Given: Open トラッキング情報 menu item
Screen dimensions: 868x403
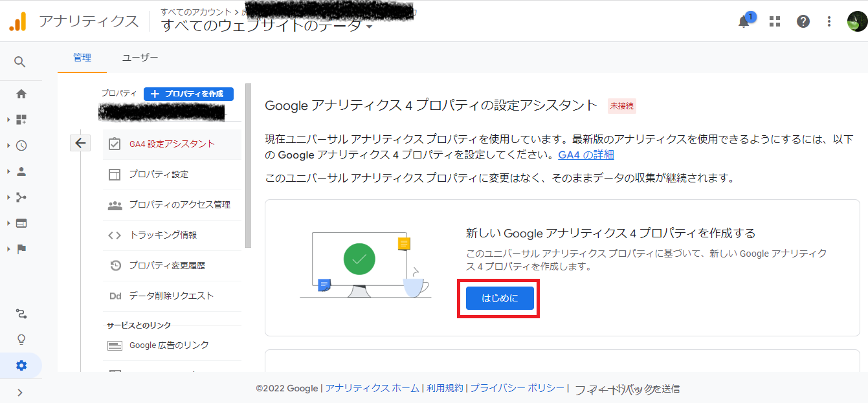Looking at the screenshot, I should pyautogui.click(x=172, y=235).
